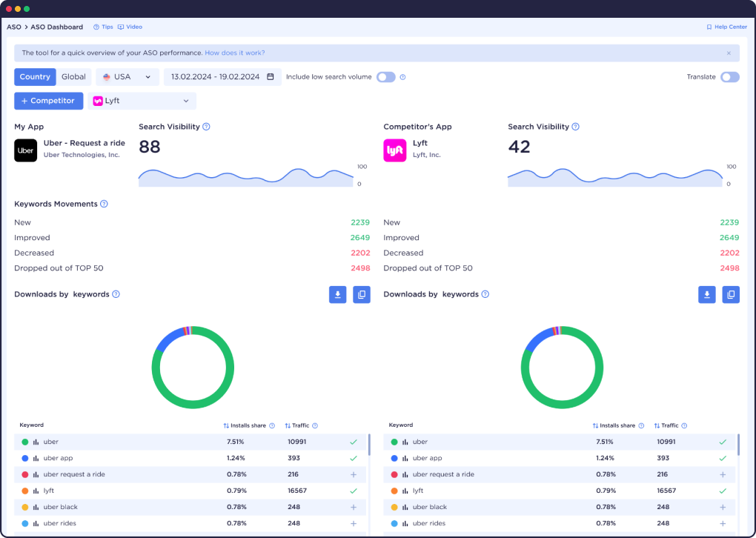Show help for Competitor Downloads by keywords
756x538 pixels.
(x=485, y=294)
